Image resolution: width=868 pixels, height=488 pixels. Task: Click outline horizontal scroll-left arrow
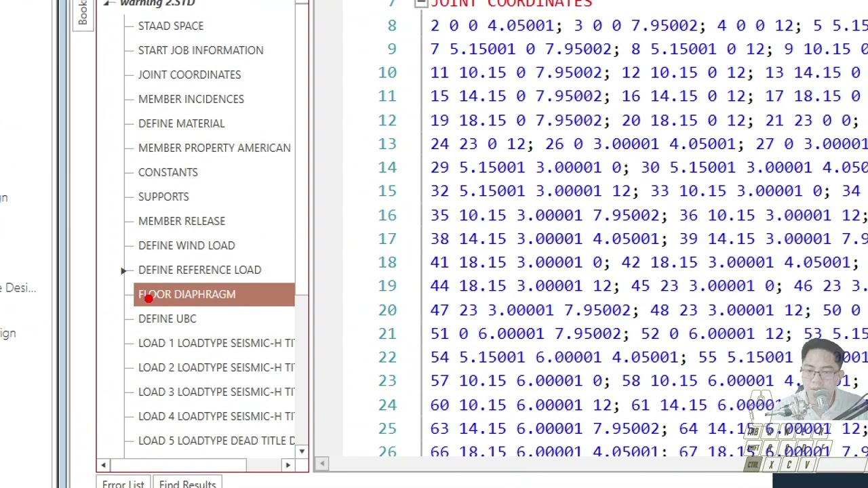103,465
